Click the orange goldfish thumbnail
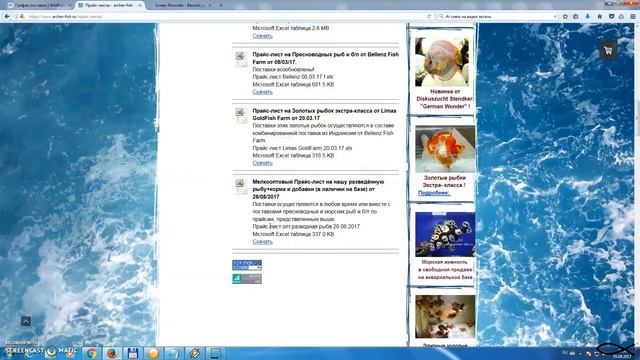This screenshot has width=640, height=360. click(x=445, y=149)
